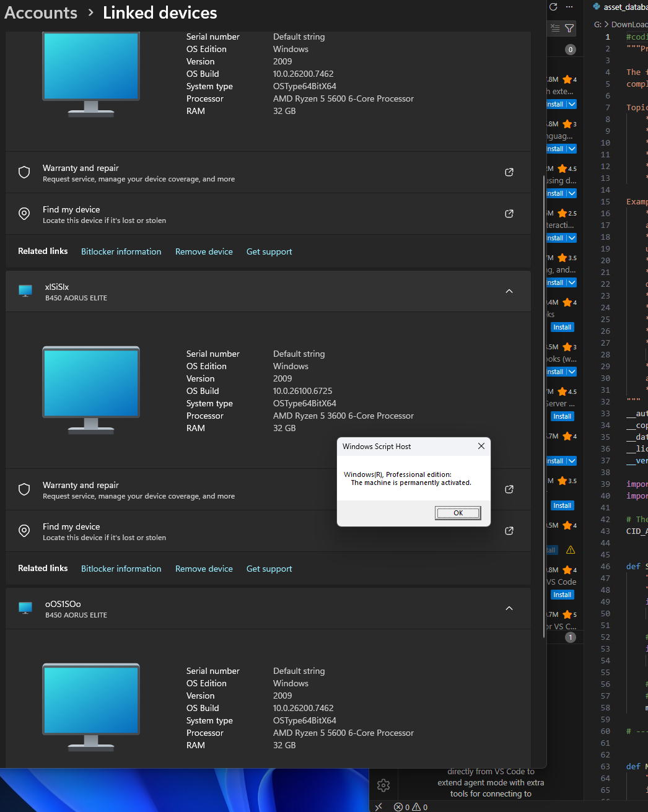This screenshot has width=648, height=812.
Task: Select 'AMD Ryzen 5 3600 6-Core Processor' text
Action: pos(343,416)
